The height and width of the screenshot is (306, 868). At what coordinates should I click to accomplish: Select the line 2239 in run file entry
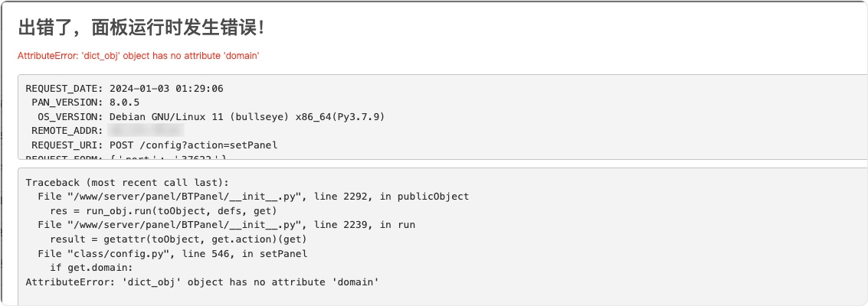227,225
